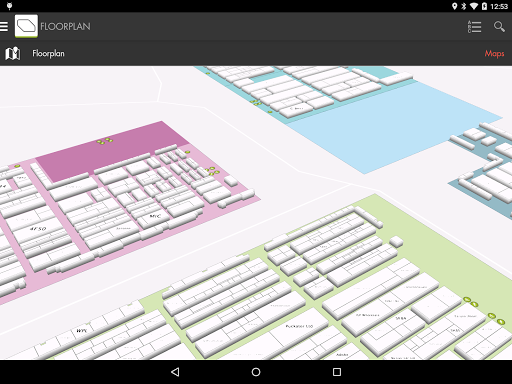Image resolution: width=512 pixels, height=384 pixels.
Task: Select the AFSO booth in pink hall
Action: tap(37, 229)
